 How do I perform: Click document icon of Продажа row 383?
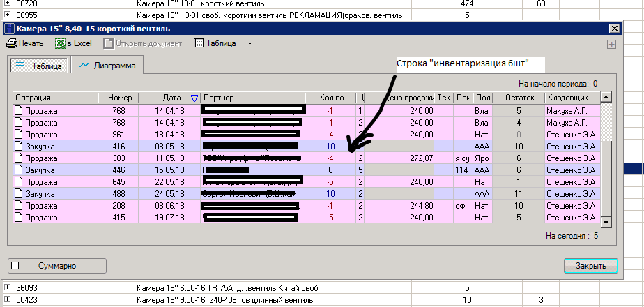coord(19,158)
